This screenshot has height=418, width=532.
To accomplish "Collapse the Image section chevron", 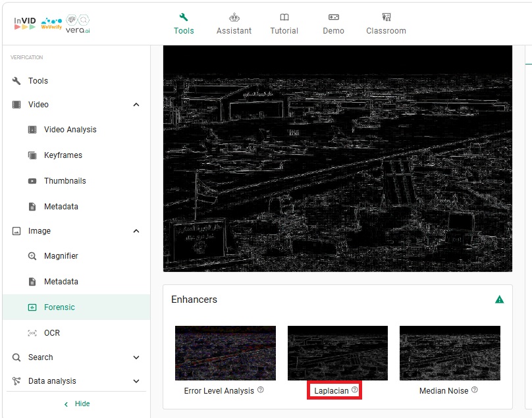I will pyautogui.click(x=136, y=231).
